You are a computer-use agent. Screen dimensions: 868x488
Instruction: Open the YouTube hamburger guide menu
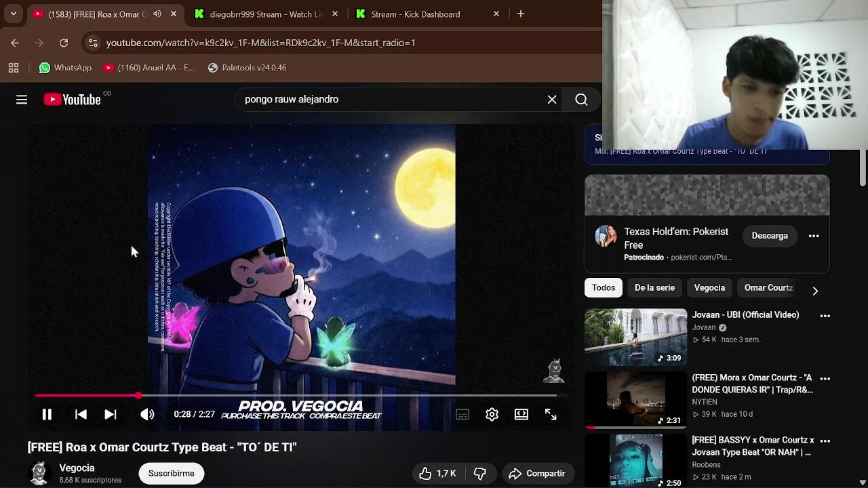22,100
